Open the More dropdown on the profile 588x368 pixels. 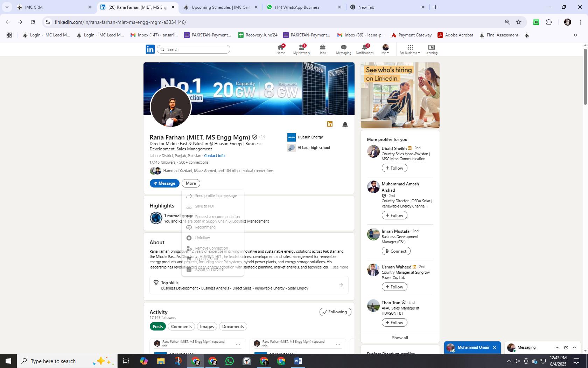(191, 183)
